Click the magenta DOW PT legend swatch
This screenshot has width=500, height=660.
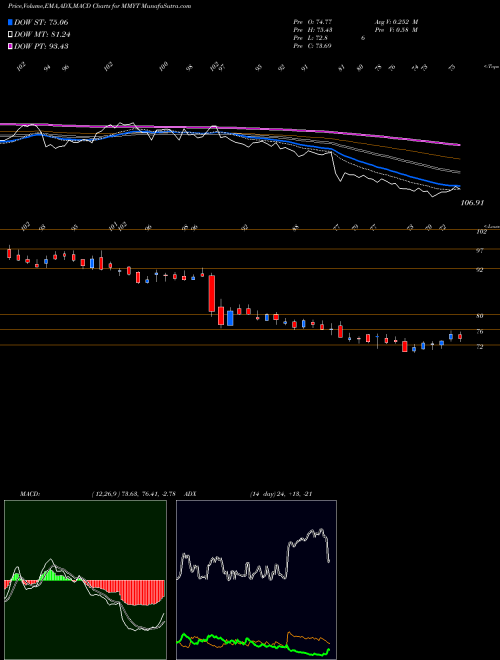[10, 46]
